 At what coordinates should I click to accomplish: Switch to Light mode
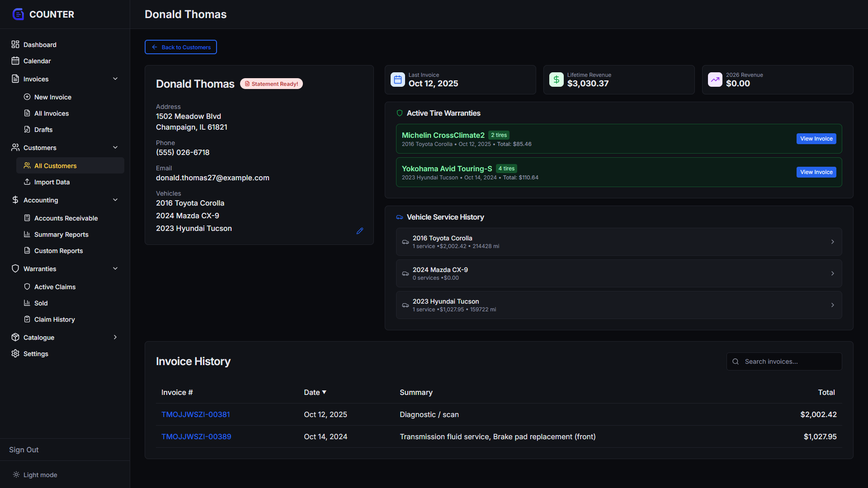[35, 474]
